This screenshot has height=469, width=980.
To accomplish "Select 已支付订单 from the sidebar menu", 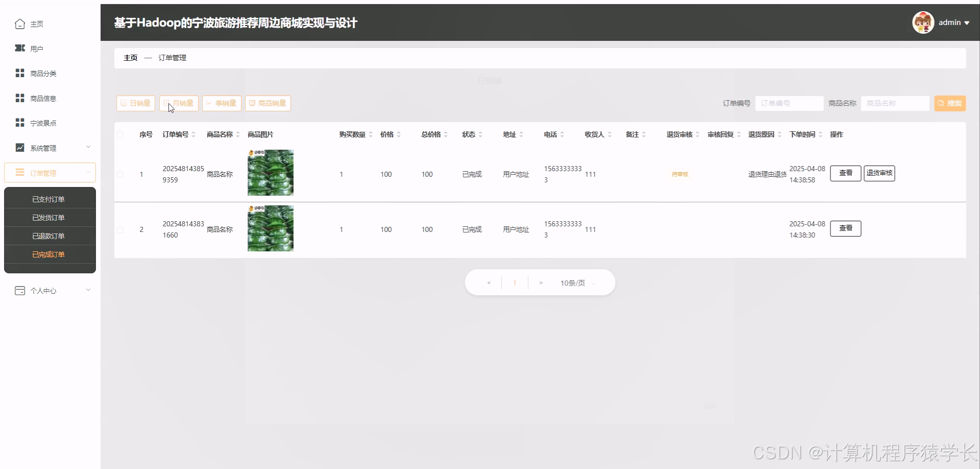I will tap(48, 199).
